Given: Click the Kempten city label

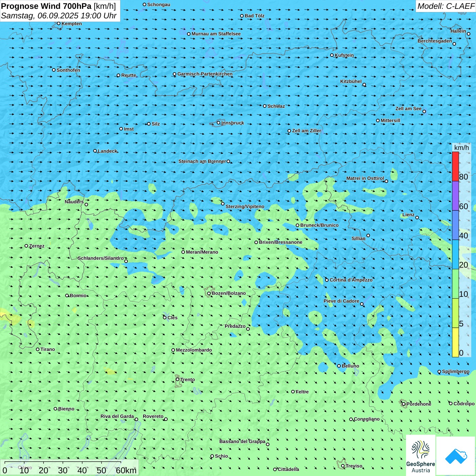Looking at the screenshot, I should coord(72,23).
